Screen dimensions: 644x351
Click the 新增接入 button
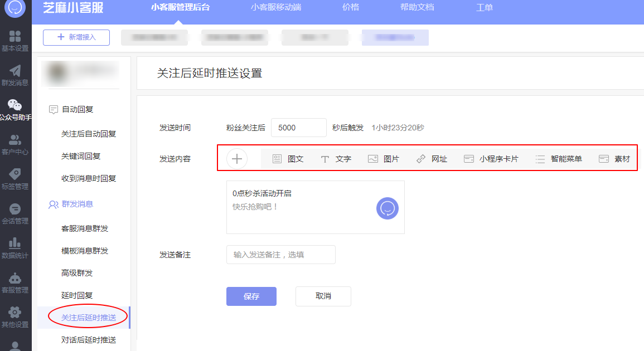click(76, 37)
